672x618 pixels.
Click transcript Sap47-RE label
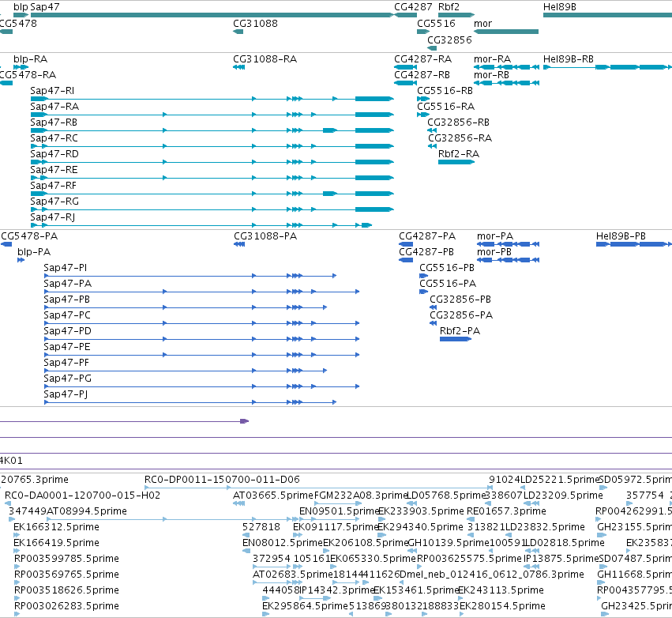coord(54,170)
